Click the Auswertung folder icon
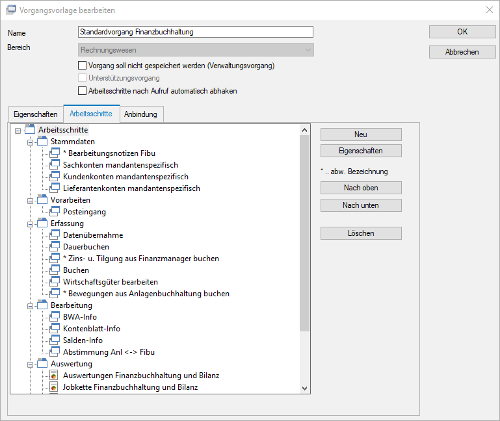 pyautogui.click(x=42, y=364)
